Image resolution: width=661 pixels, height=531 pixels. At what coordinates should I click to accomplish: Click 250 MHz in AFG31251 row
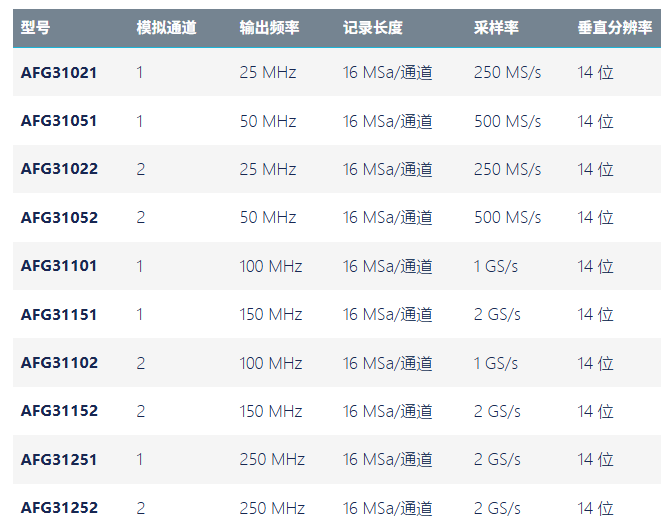[272, 459]
